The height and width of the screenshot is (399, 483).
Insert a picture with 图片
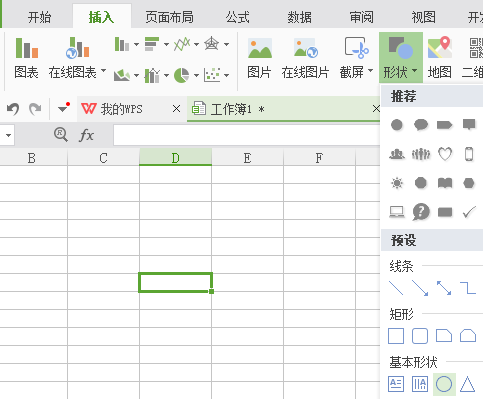coord(259,59)
